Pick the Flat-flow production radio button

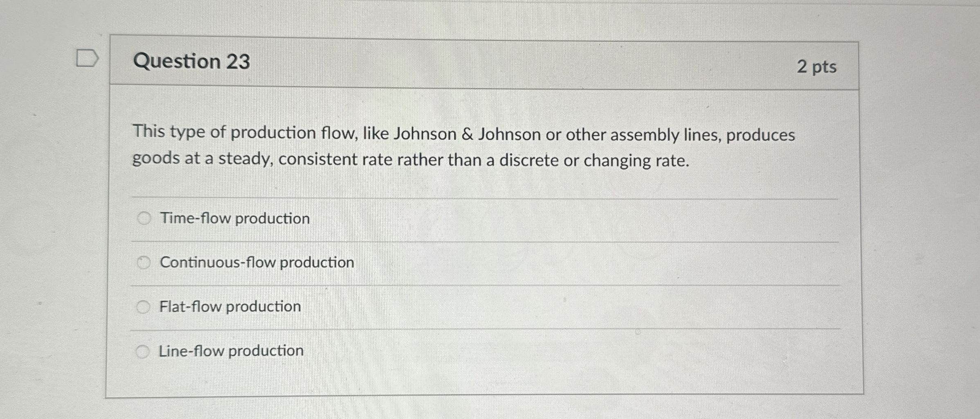(x=143, y=307)
